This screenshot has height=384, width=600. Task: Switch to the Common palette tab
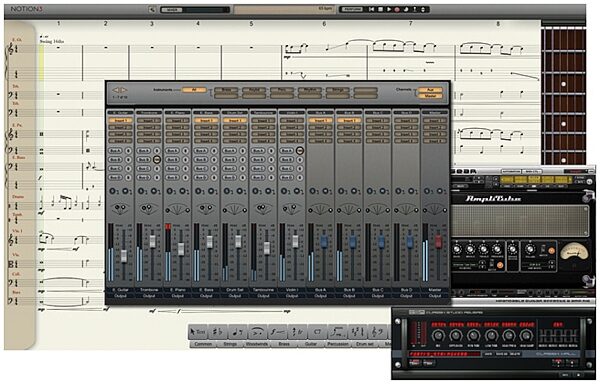click(x=203, y=344)
